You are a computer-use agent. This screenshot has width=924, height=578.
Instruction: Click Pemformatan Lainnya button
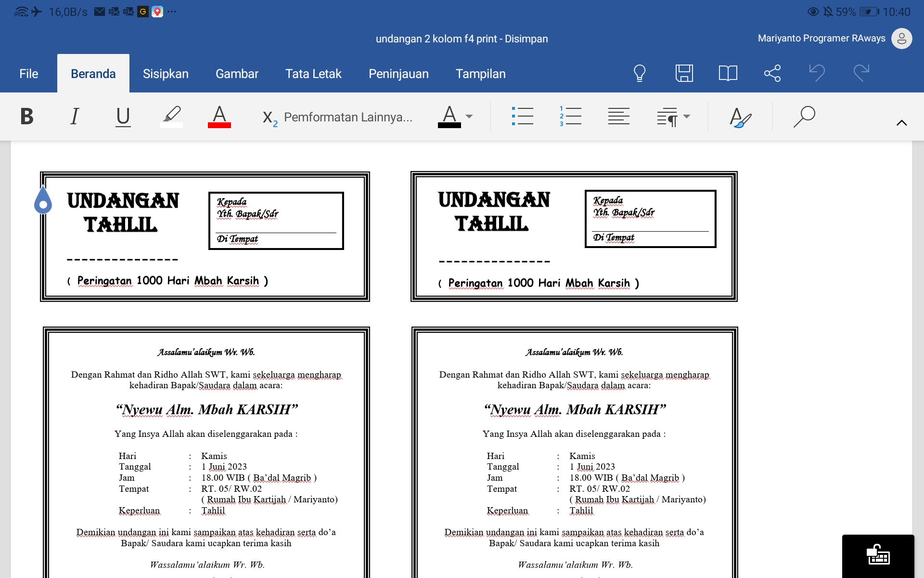point(347,117)
